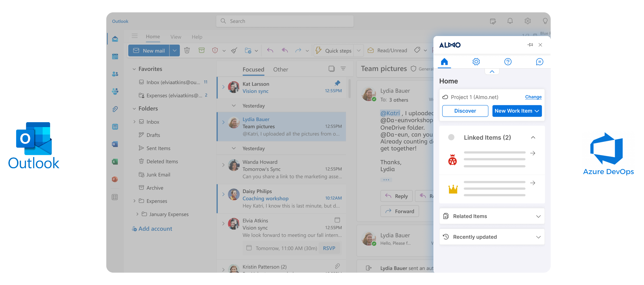The height and width of the screenshot is (285, 644).
Task: Switch to the Other inbox tab
Action: point(280,69)
